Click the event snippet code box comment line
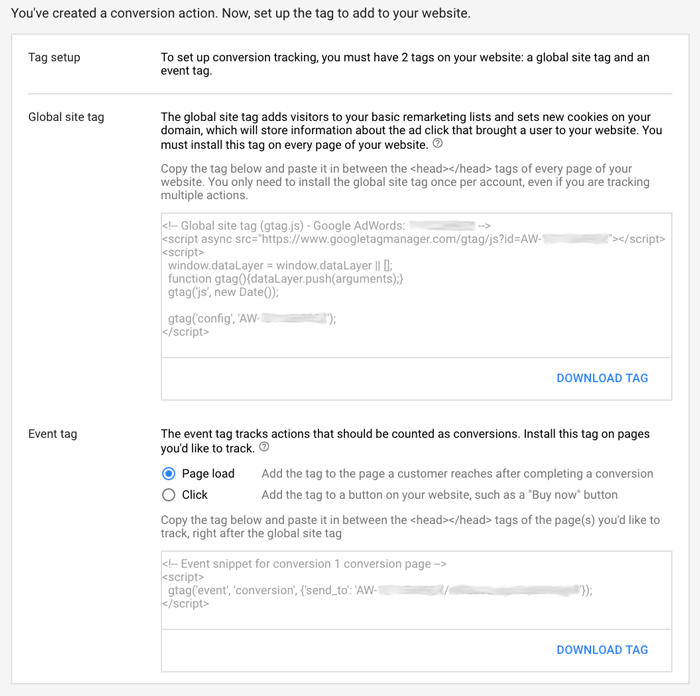Viewport: 700px width, 696px height. coord(304,564)
